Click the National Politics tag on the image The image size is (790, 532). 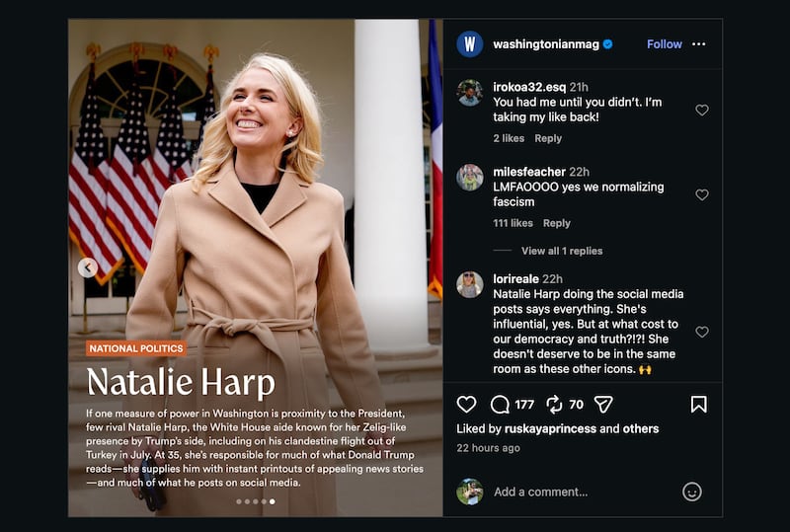point(136,348)
